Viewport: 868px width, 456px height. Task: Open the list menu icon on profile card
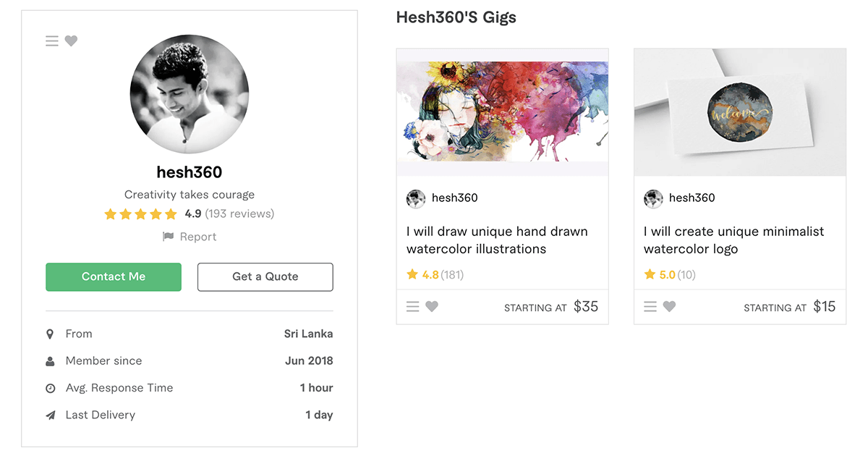[52, 41]
